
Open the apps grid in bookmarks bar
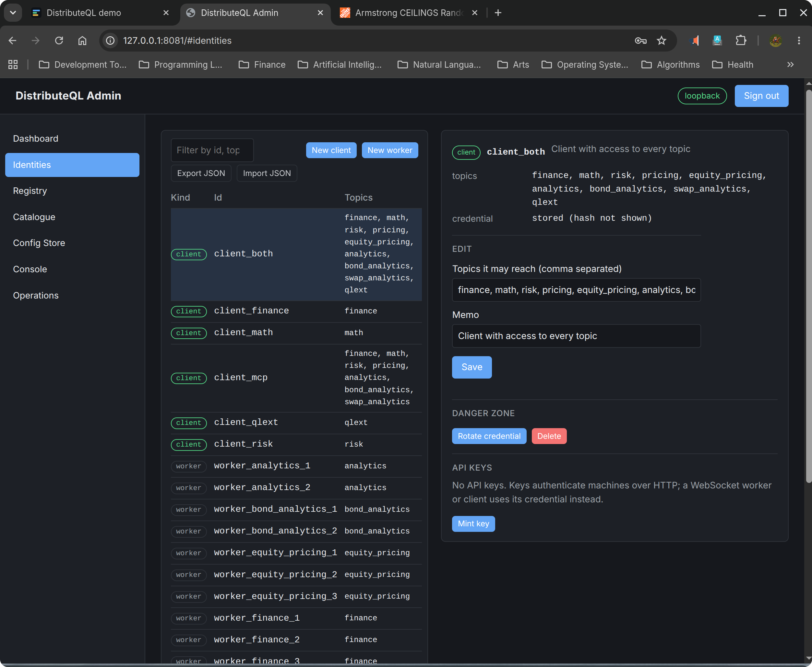(x=13, y=64)
